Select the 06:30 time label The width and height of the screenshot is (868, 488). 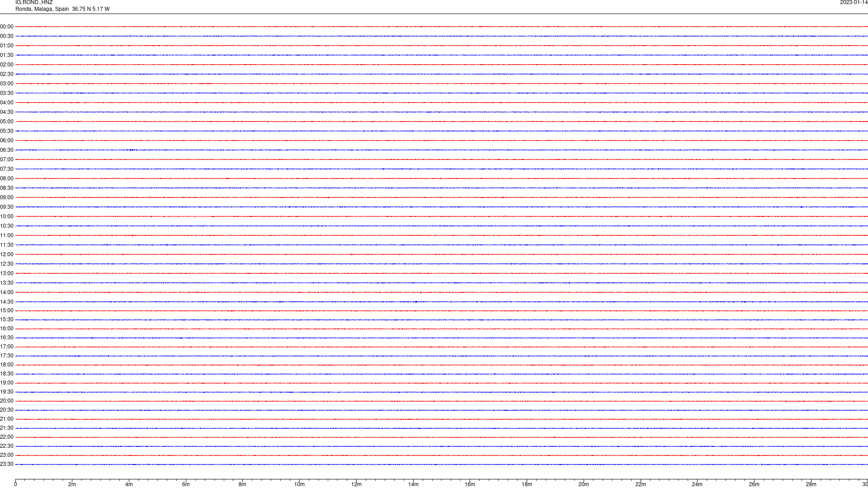click(x=7, y=150)
